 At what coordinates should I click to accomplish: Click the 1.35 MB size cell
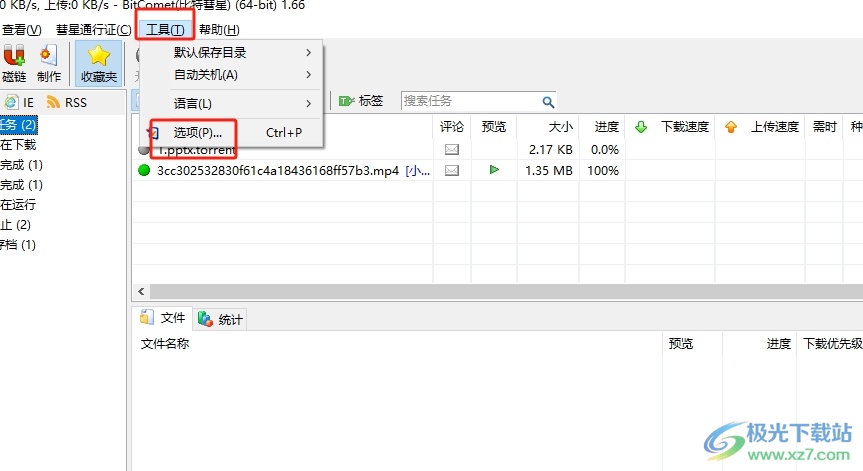point(549,171)
